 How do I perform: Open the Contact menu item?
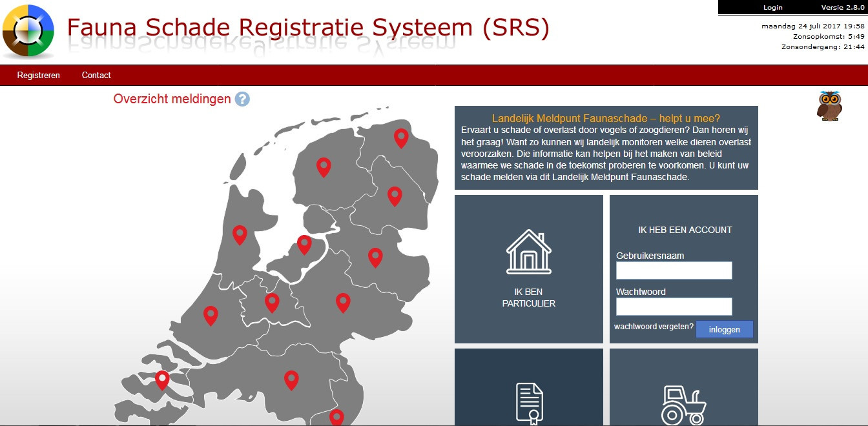coord(96,76)
